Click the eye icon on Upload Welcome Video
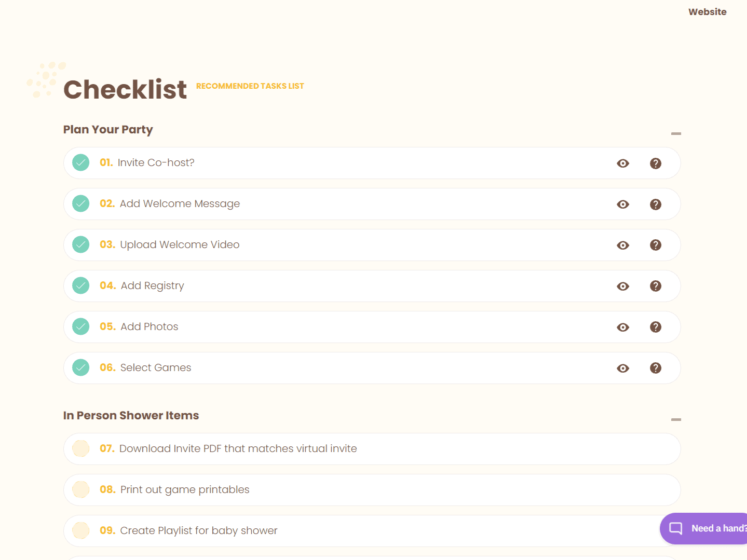The width and height of the screenshot is (747, 560). [623, 245]
